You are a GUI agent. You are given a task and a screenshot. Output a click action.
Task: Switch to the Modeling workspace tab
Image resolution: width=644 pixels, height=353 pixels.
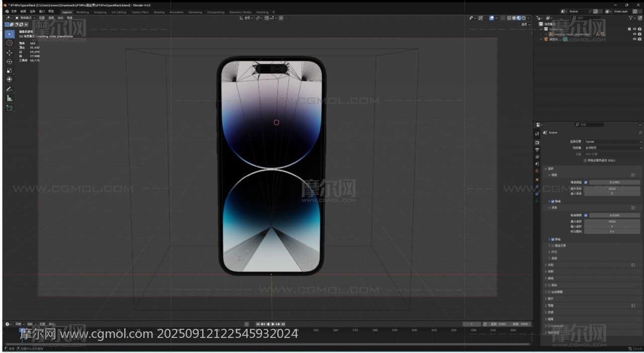[83, 12]
